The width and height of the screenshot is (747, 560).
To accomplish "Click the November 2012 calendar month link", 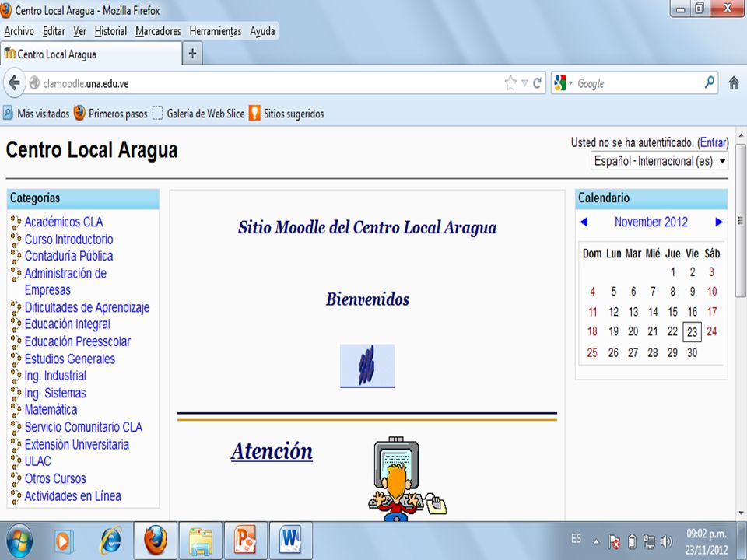I will tap(651, 222).
